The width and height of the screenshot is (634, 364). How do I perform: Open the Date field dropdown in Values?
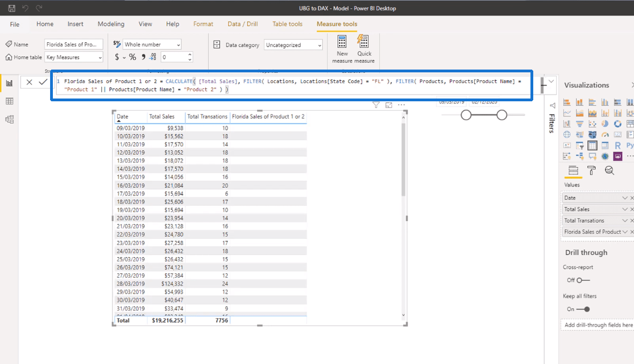[625, 198]
